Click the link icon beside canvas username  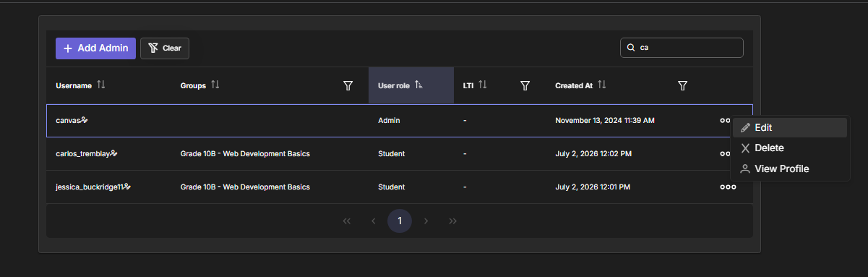tap(84, 120)
